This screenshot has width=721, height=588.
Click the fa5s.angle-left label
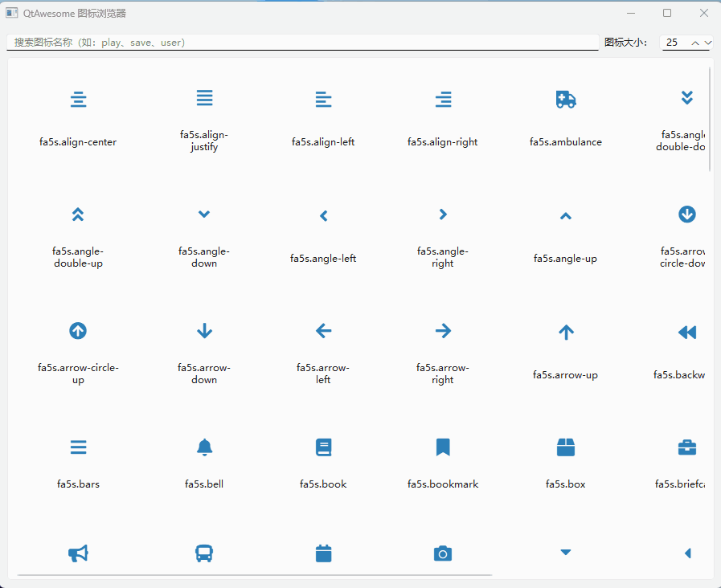[323, 258]
